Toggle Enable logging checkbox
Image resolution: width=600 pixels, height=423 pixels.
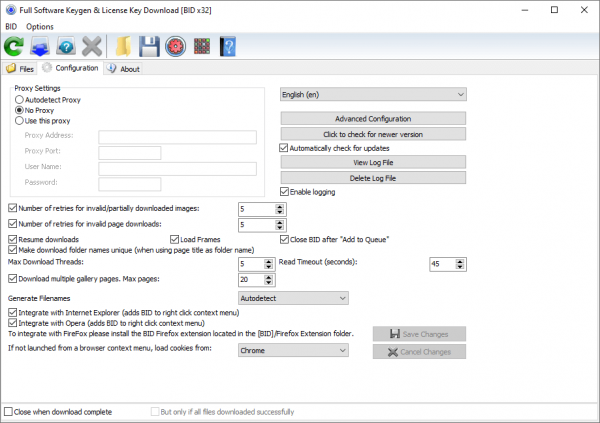pyautogui.click(x=284, y=192)
